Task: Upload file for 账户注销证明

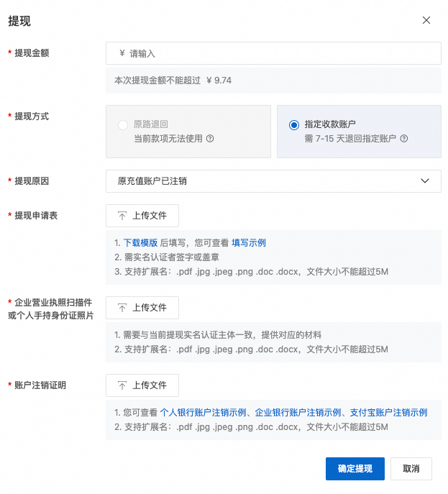Action: (142, 385)
